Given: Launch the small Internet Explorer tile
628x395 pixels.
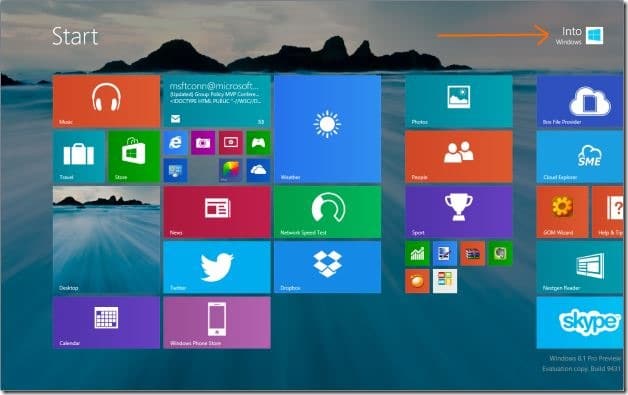Looking at the screenshot, I should [175, 143].
